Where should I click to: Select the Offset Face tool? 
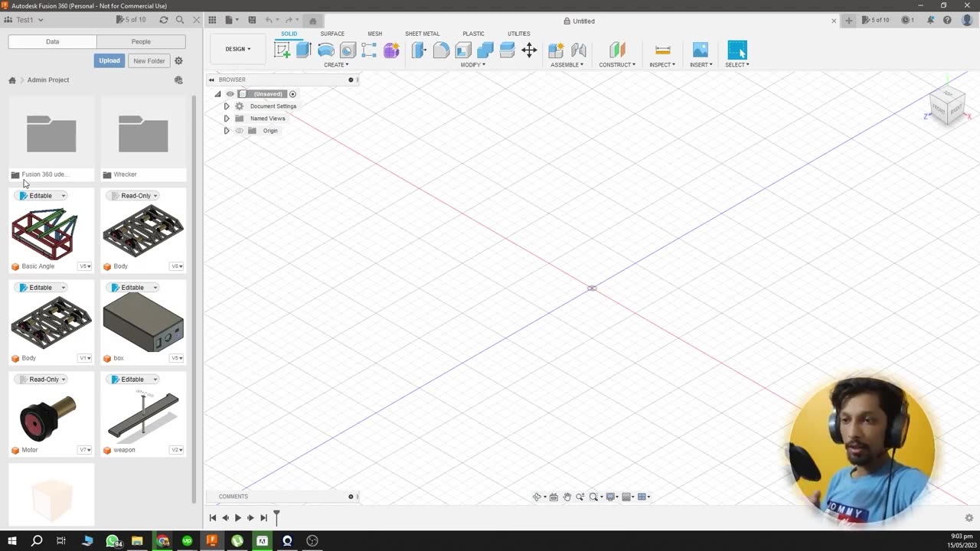[507, 51]
